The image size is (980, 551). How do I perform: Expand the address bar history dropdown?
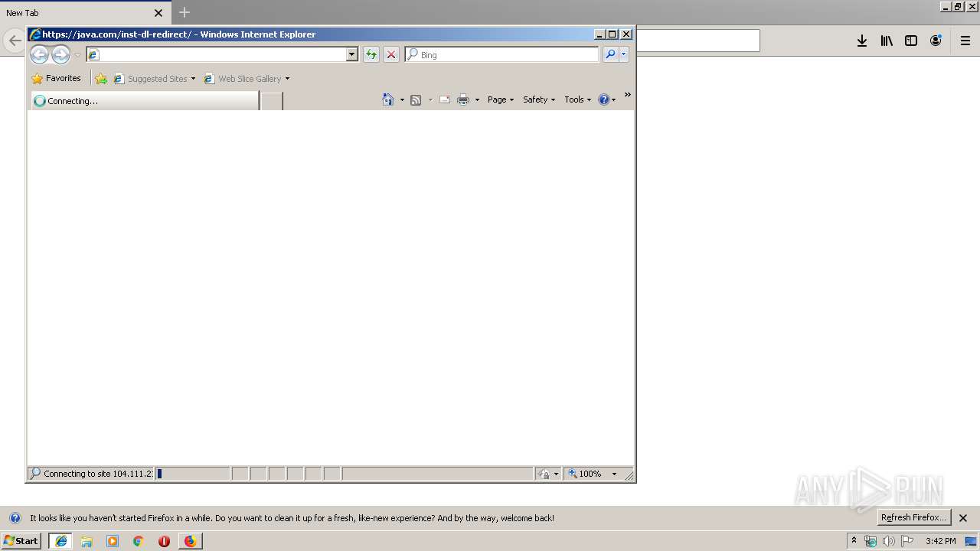tap(352, 54)
